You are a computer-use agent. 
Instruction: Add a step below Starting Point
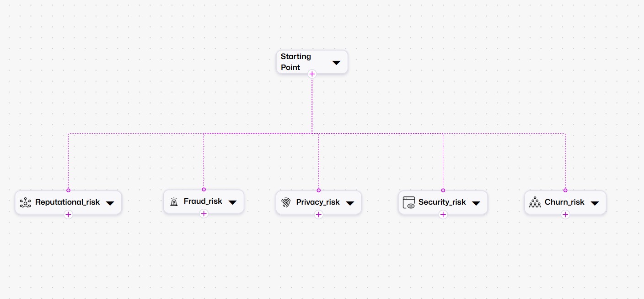tap(312, 74)
